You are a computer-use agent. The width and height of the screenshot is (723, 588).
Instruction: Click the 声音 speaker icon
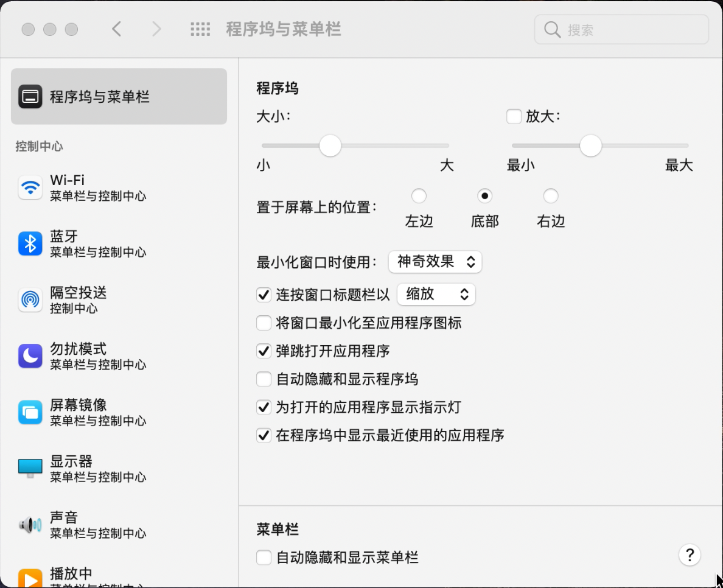tap(30, 524)
